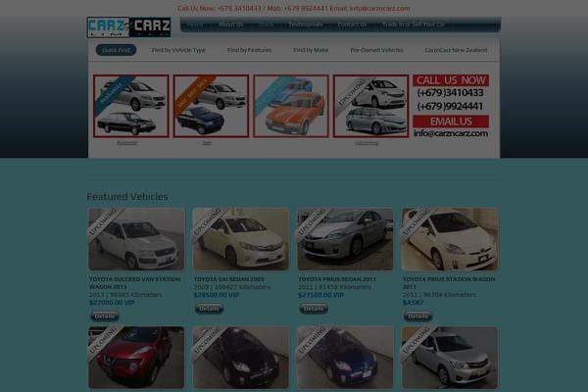This screenshot has height=392, width=588.
Task: Open the black car photo in second row
Action: tap(241, 358)
